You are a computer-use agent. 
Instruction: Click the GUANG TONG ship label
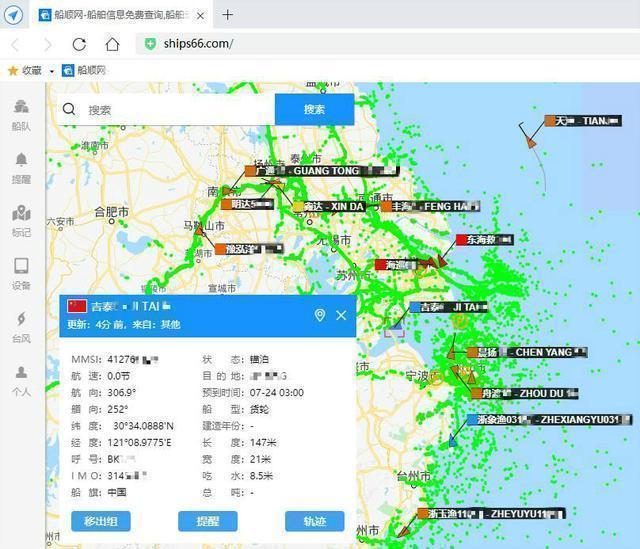click(322, 171)
